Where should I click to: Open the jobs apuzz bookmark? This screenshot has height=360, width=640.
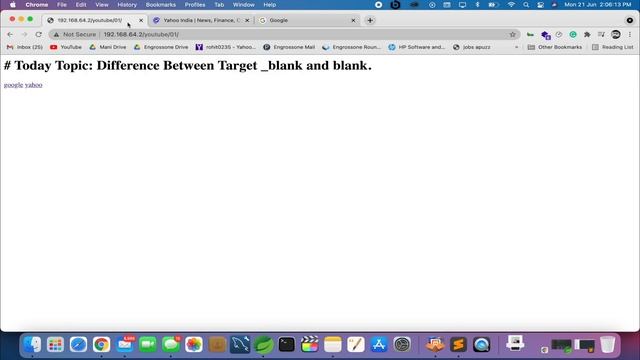471,47
